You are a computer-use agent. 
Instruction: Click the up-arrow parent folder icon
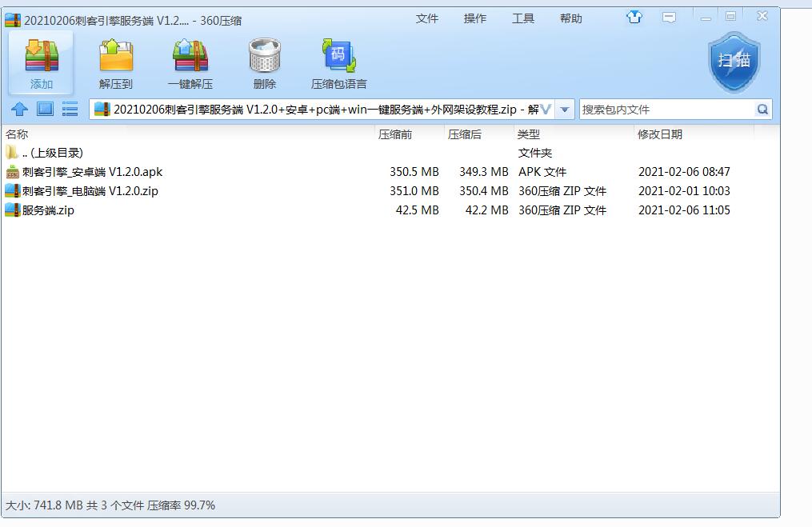tap(20, 109)
